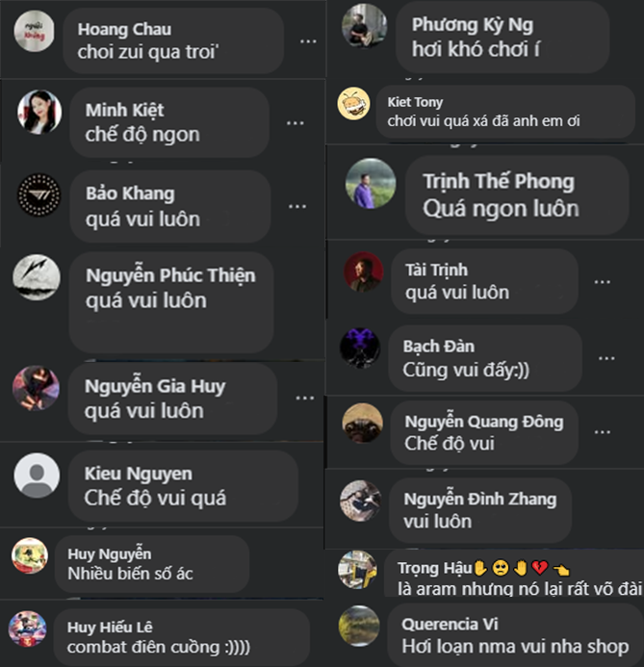This screenshot has height=667, width=644.
Task: Open three-dot menu beside Bạch Đàn's comment
Action: [x=606, y=358]
